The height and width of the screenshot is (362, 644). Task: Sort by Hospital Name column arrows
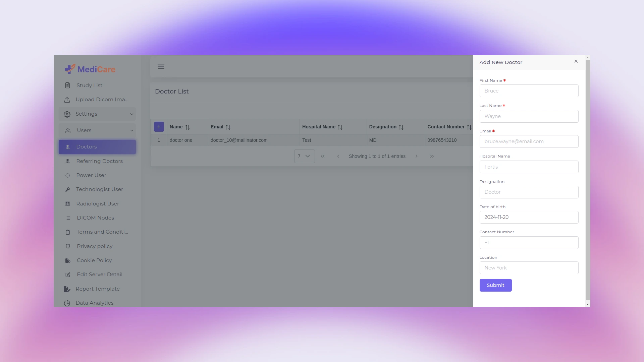pos(340,127)
